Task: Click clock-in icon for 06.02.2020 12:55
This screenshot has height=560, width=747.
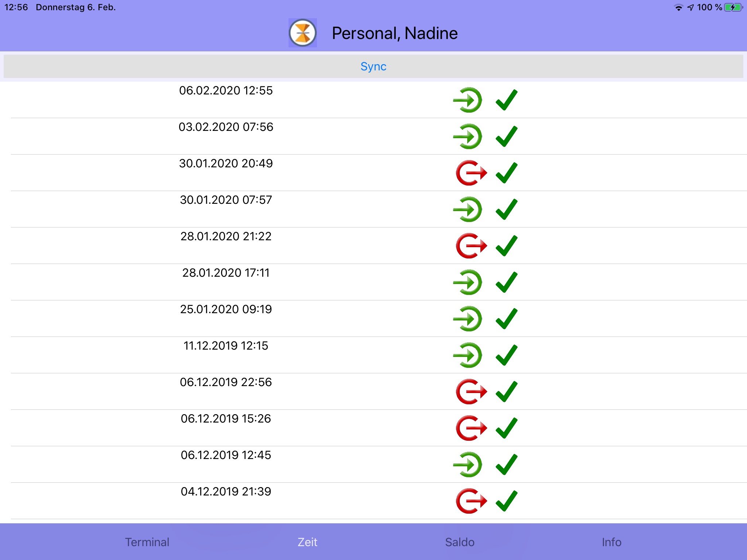Action: point(468,100)
